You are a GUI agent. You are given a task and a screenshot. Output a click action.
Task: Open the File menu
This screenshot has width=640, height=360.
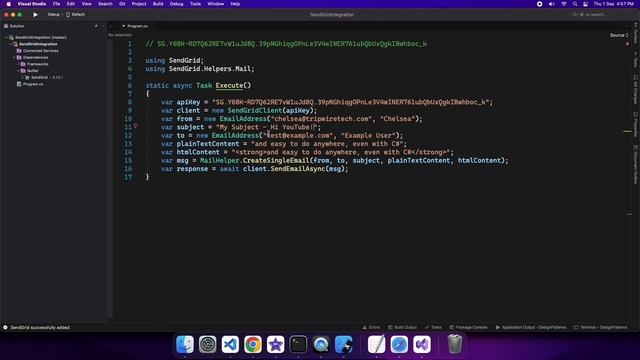click(56, 4)
